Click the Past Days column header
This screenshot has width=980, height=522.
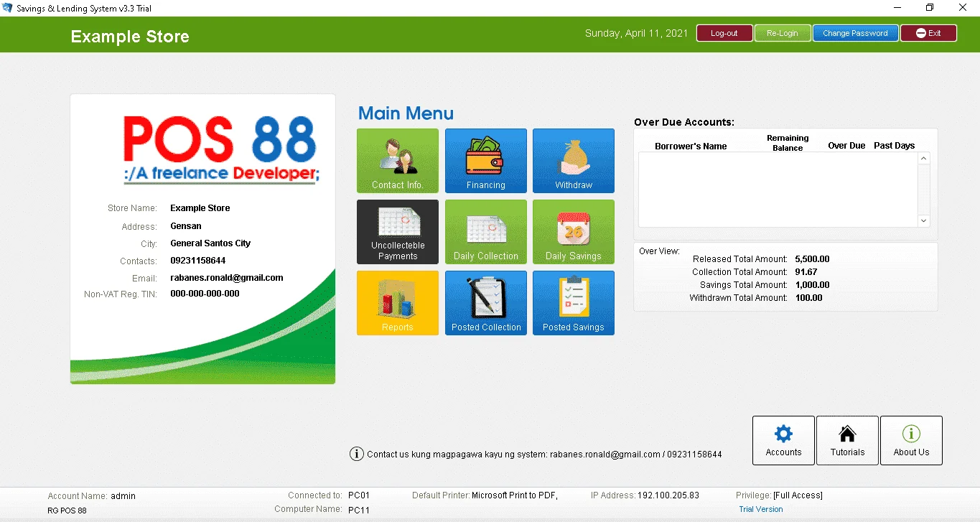point(894,145)
